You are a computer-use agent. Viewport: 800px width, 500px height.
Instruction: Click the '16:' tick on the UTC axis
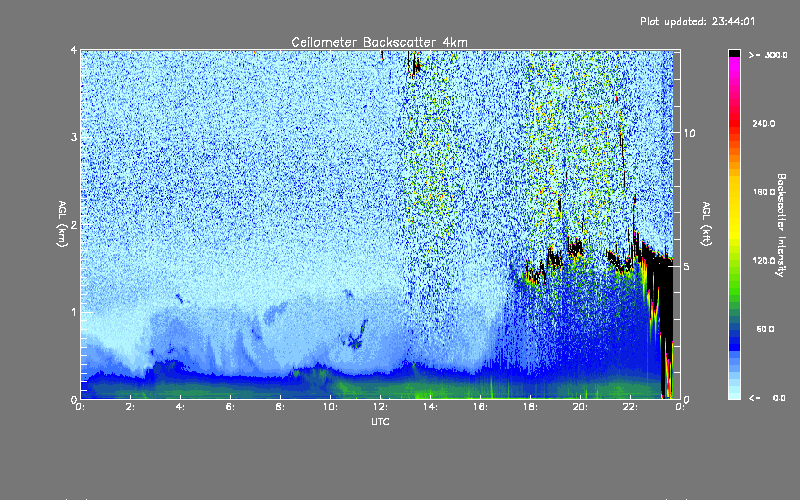(480, 407)
